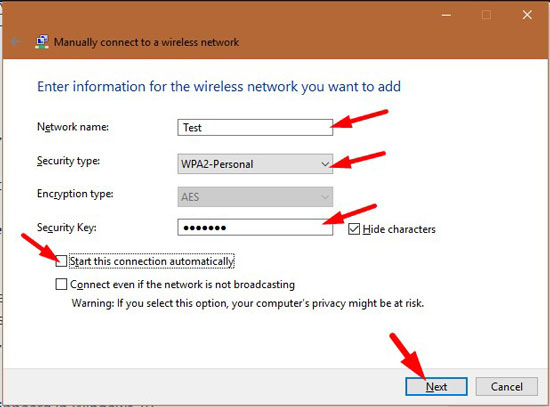Image resolution: width=550 pixels, height=407 pixels.
Task: Select the Security Key password field
Action: [255, 227]
